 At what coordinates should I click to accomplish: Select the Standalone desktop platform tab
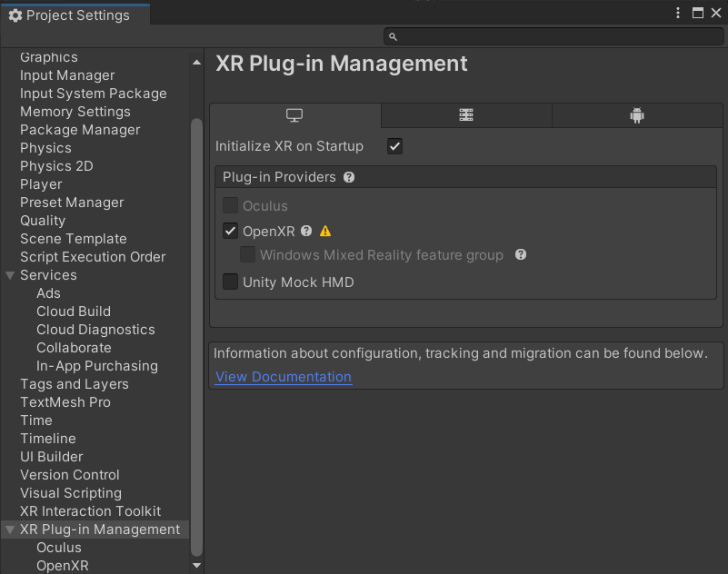(294, 115)
